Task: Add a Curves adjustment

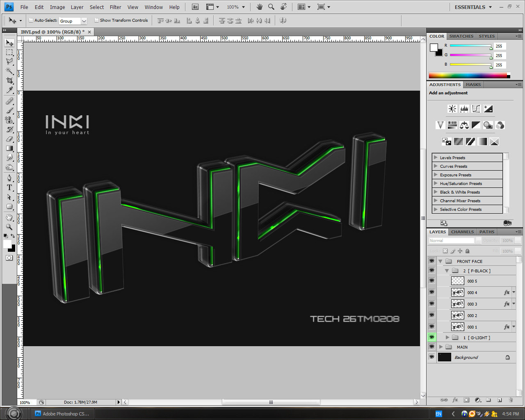Action: 476,109
